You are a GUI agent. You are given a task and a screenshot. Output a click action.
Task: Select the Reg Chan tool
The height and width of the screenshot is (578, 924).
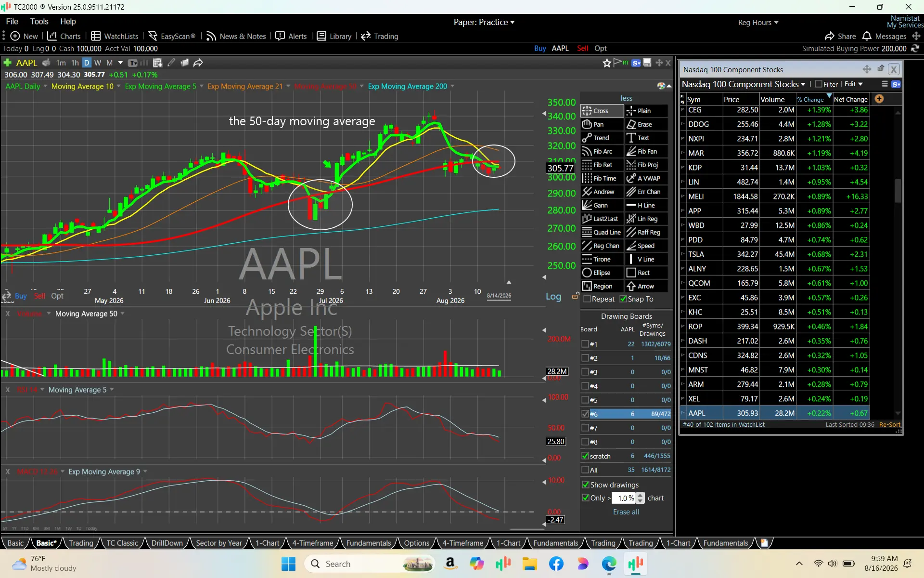(602, 246)
